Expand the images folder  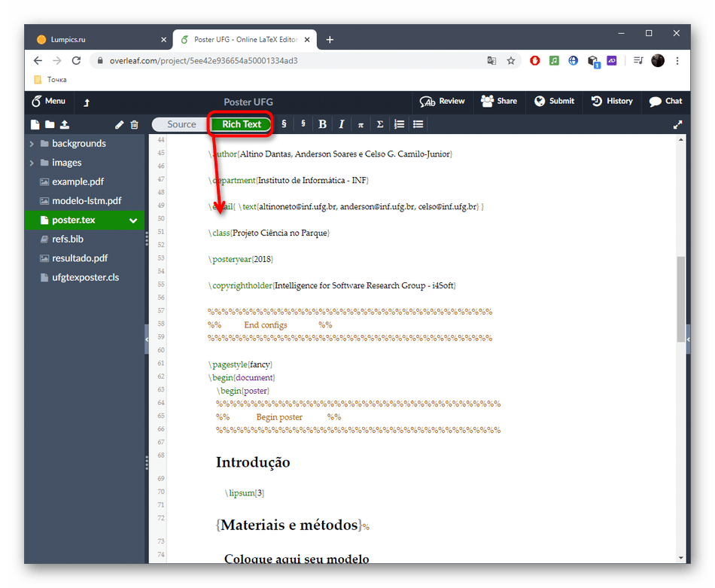[x=32, y=163]
